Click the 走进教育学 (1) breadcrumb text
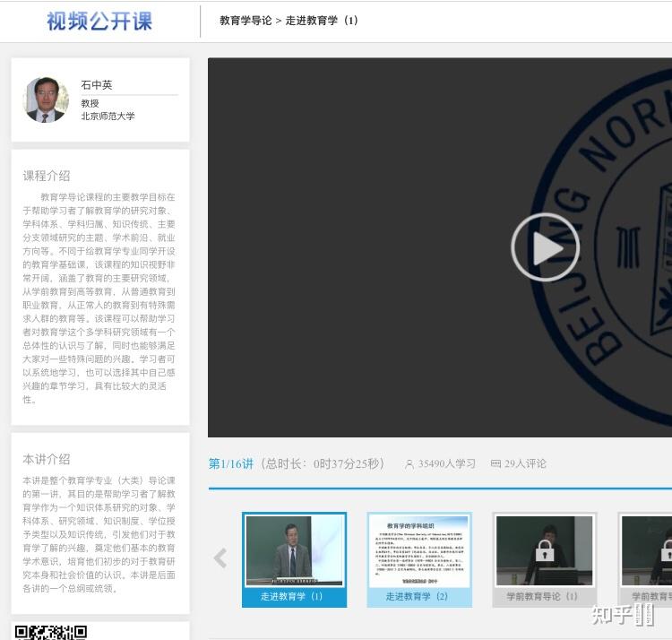This screenshot has height=640, width=672. pyautogui.click(x=322, y=21)
